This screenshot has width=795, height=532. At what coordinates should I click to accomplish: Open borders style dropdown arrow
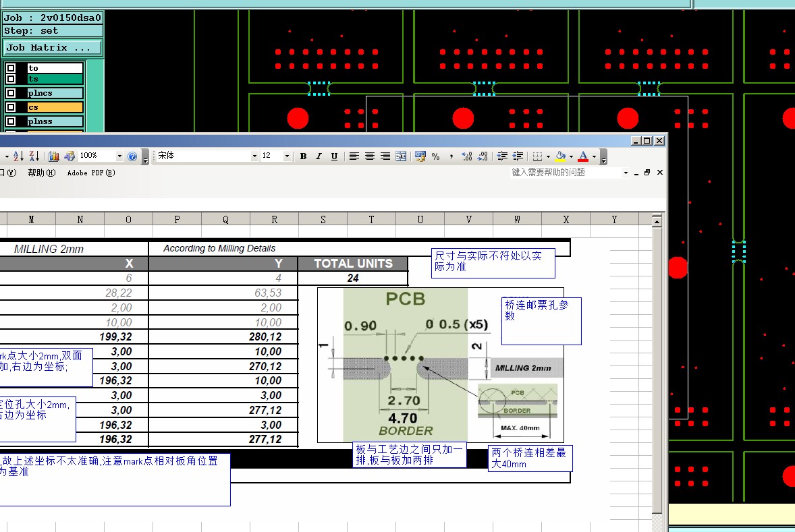548,156
